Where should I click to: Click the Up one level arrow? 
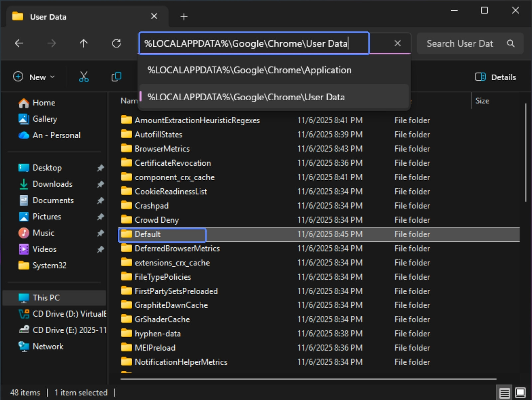[84, 43]
